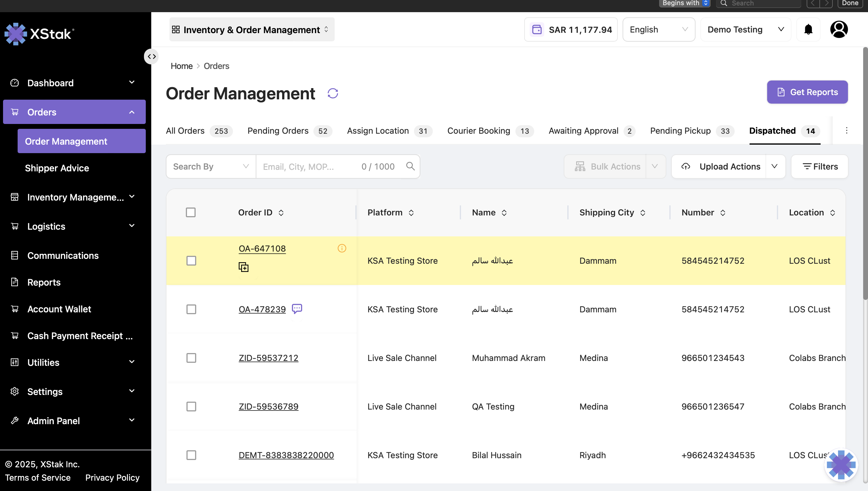Screen dimensions: 868x491
Task: Open the floating XStak assistant icon
Action: tap(841, 465)
